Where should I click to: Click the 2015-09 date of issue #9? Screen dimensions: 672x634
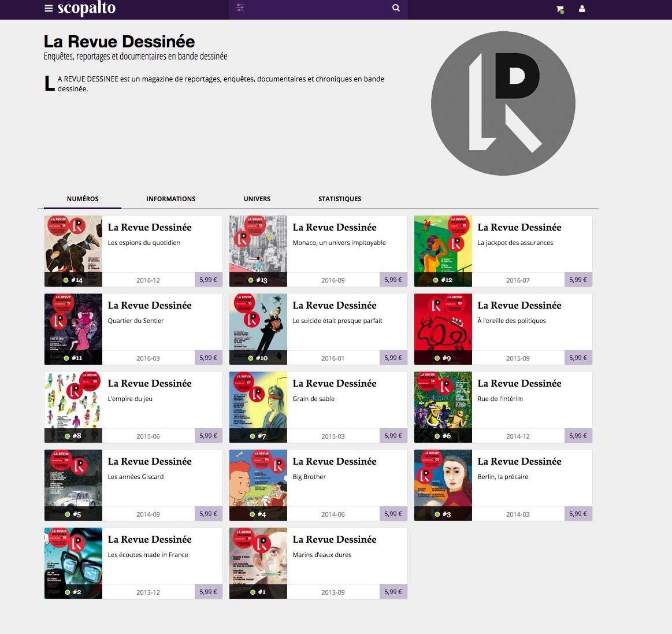[518, 358]
